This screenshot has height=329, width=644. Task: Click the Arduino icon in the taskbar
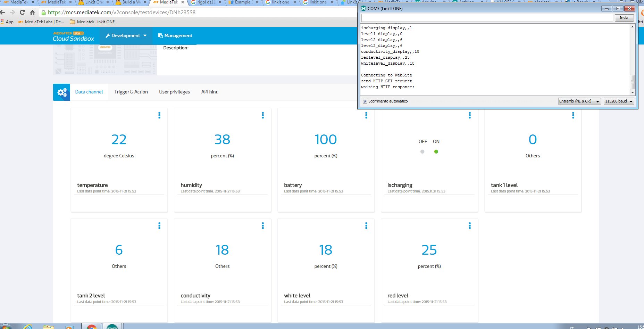[x=112, y=327]
